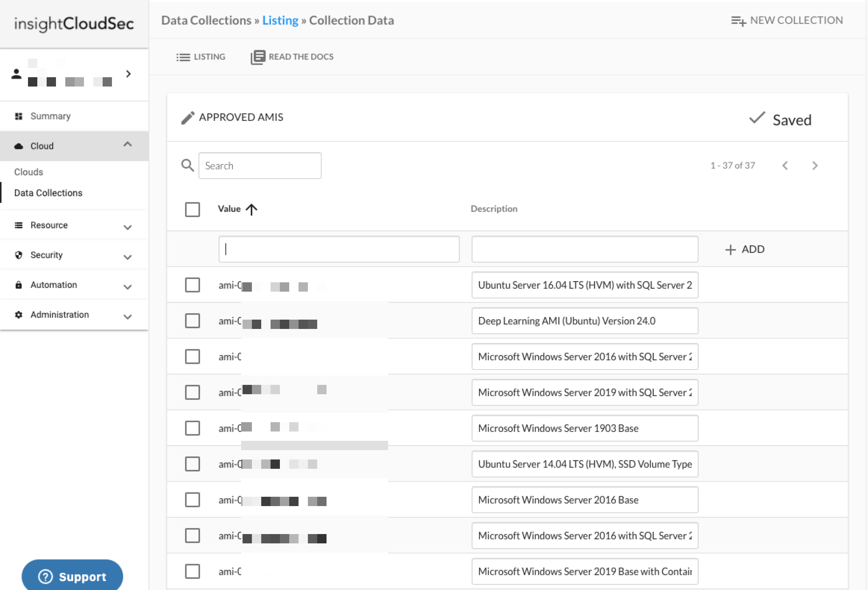Viewport: 868px width, 590px height.
Task: Click the Read The Docs document icon
Action: point(258,57)
